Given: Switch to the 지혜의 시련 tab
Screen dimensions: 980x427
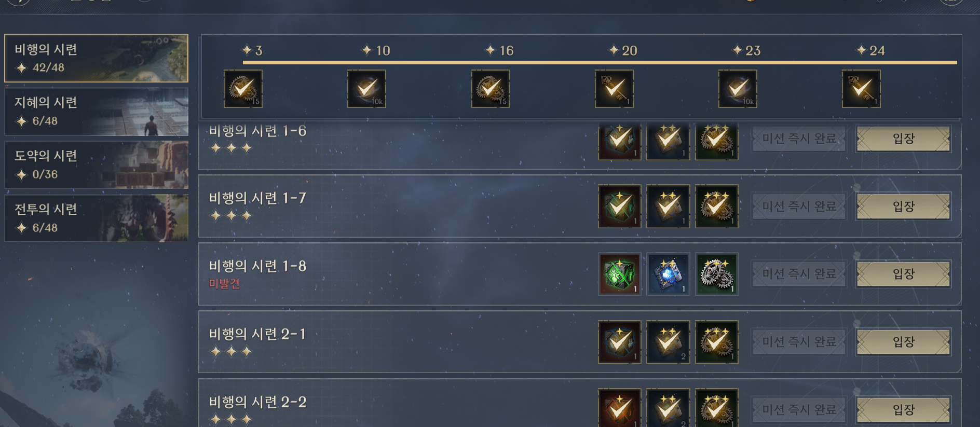Looking at the screenshot, I should (x=97, y=112).
